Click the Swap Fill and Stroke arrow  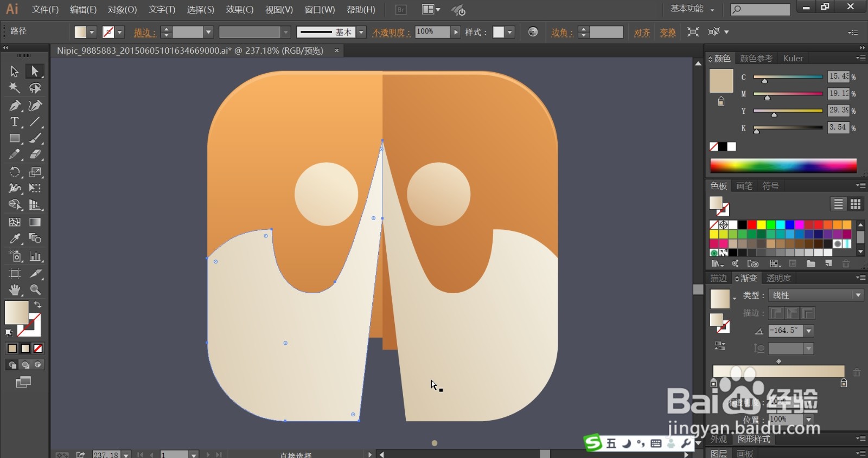[37, 305]
